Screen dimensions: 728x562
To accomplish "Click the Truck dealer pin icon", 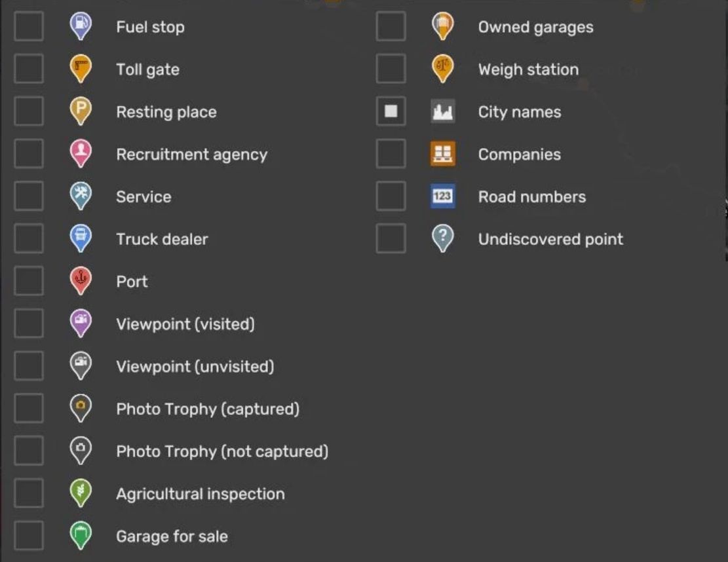I will pyautogui.click(x=81, y=238).
